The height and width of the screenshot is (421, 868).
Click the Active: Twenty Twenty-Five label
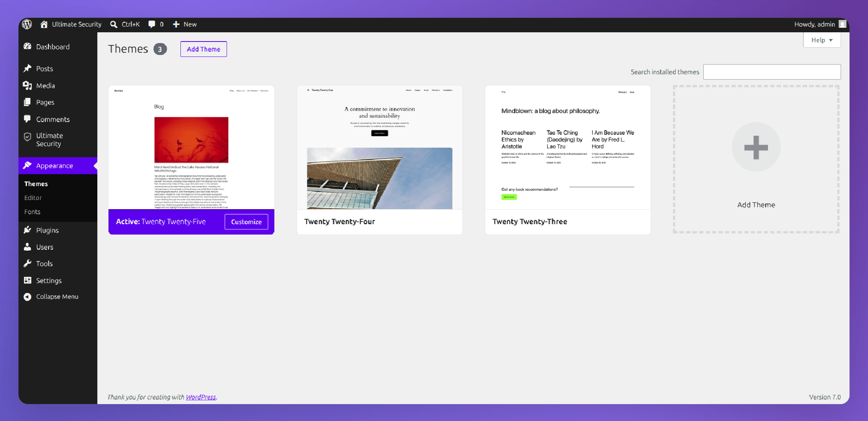(x=161, y=221)
